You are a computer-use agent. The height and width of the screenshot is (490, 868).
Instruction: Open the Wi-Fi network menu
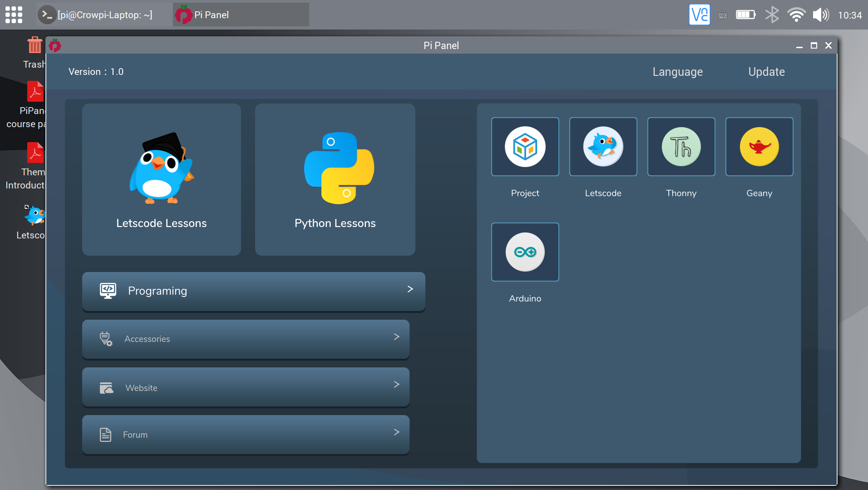click(796, 15)
